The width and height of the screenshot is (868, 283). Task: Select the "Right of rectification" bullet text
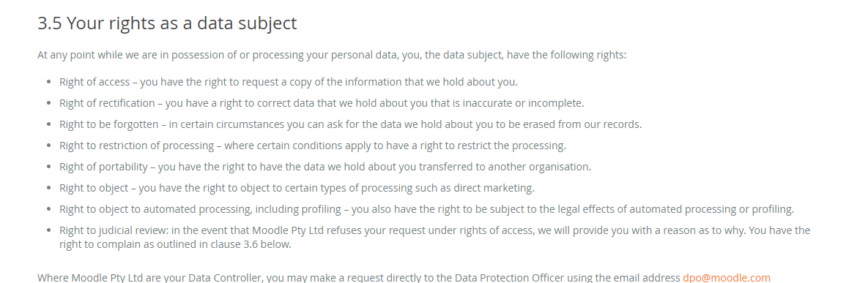(x=322, y=103)
